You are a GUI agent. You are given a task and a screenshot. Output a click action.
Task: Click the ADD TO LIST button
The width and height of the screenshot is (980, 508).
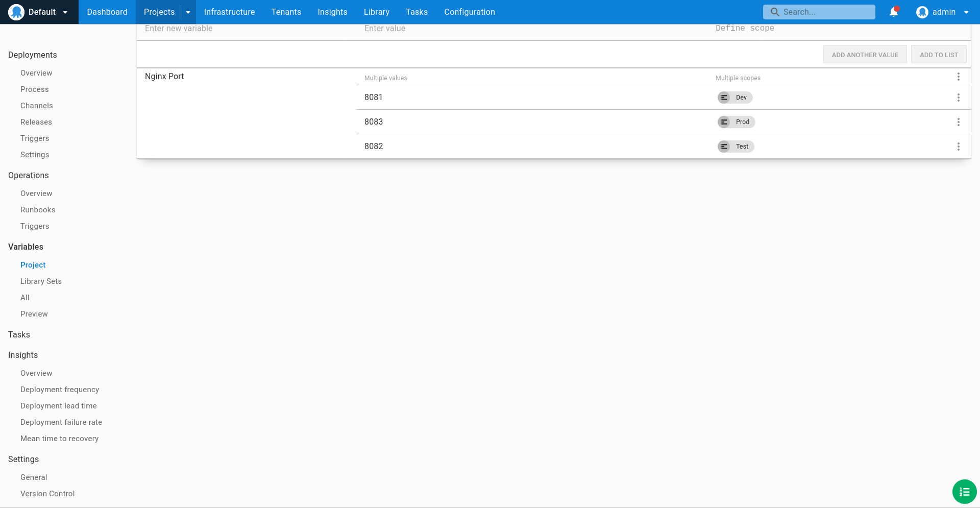[x=939, y=55]
